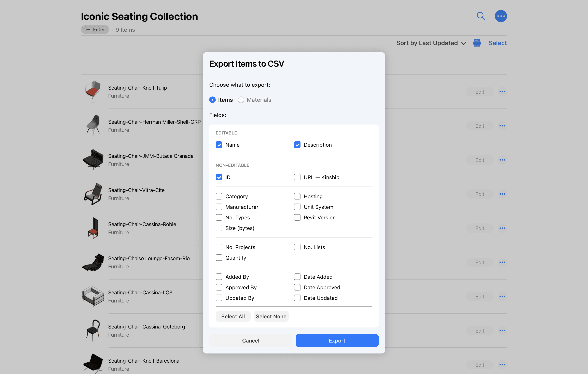Click the Cassina LC3 chair thumbnail
Screen dimensions: 588x374
[93, 296]
